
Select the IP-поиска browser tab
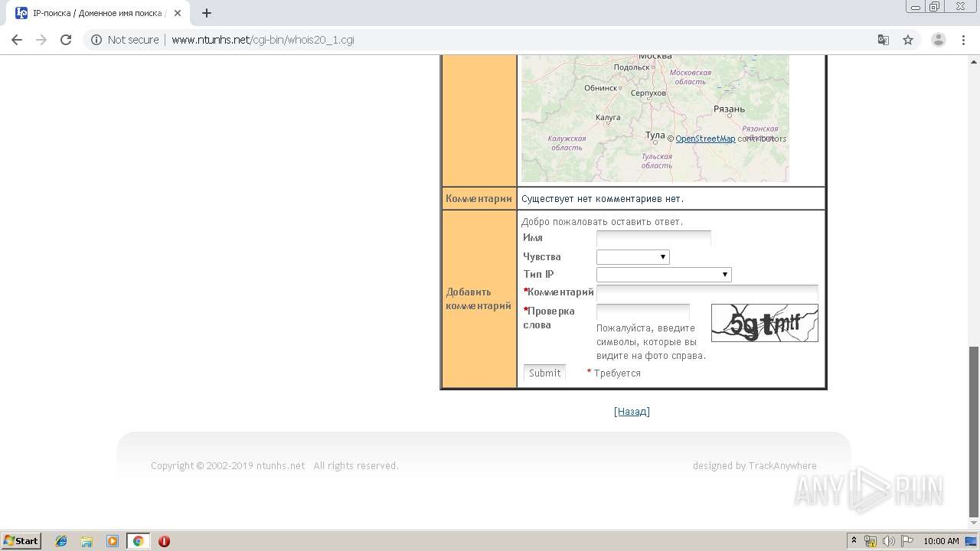tap(98, 13)
